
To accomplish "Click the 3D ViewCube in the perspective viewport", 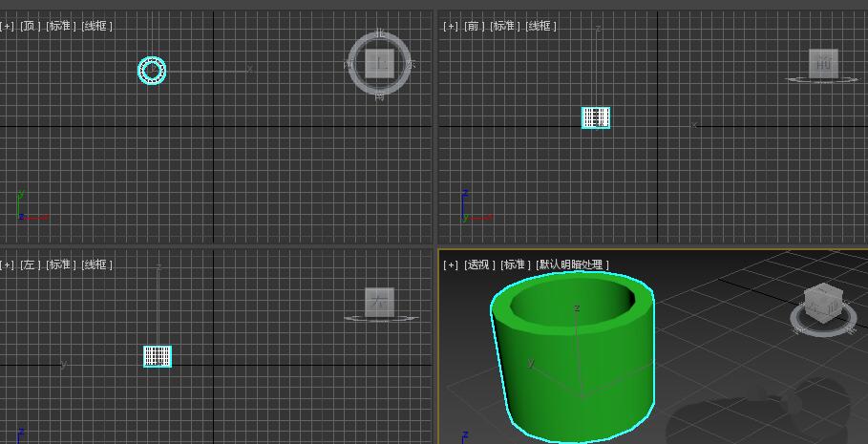I will [x=821, y=305].
